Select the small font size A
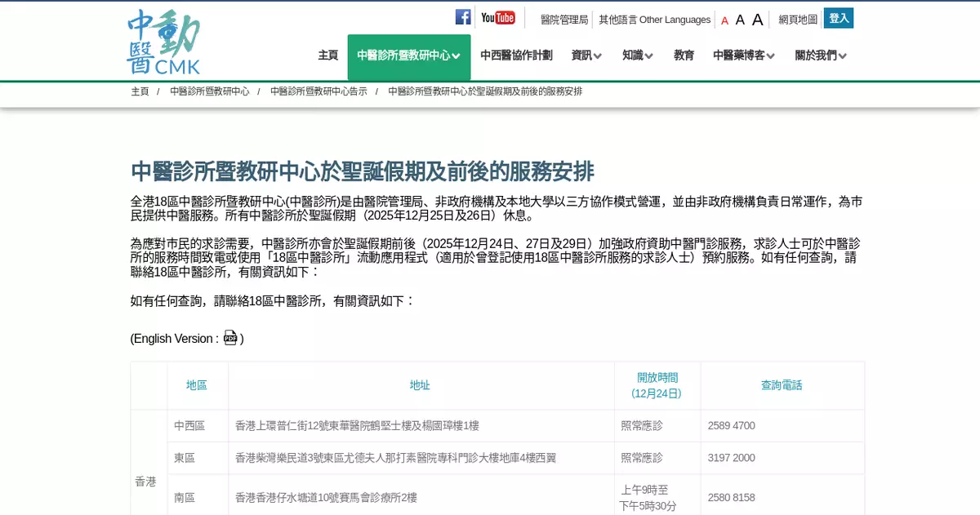 click(x=724, y=20)
